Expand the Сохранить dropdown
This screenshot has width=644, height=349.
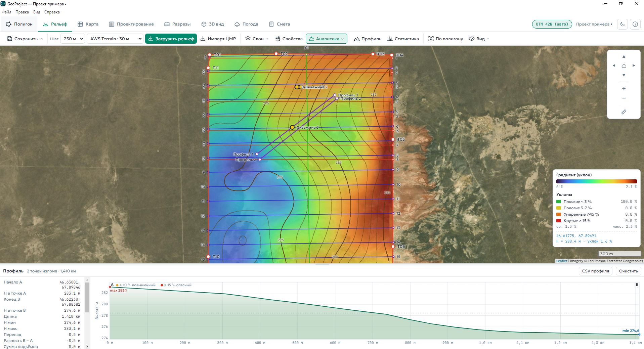(25, 39)
